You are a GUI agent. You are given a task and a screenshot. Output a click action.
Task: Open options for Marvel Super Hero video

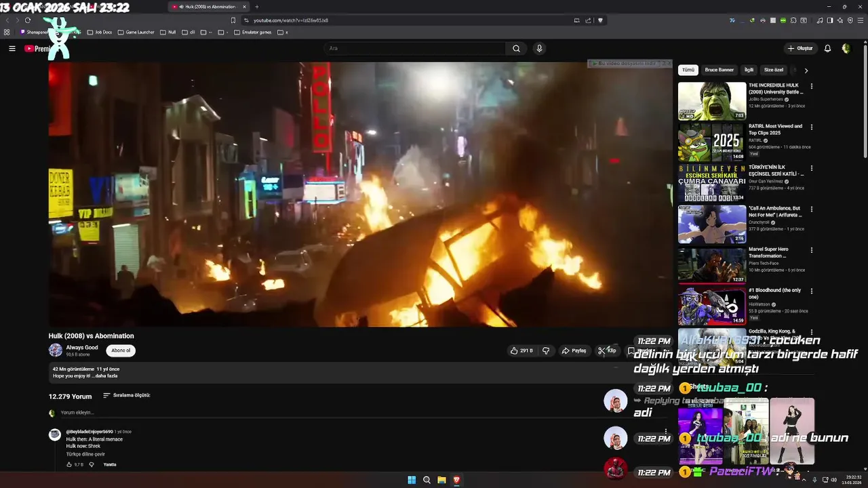811,250
